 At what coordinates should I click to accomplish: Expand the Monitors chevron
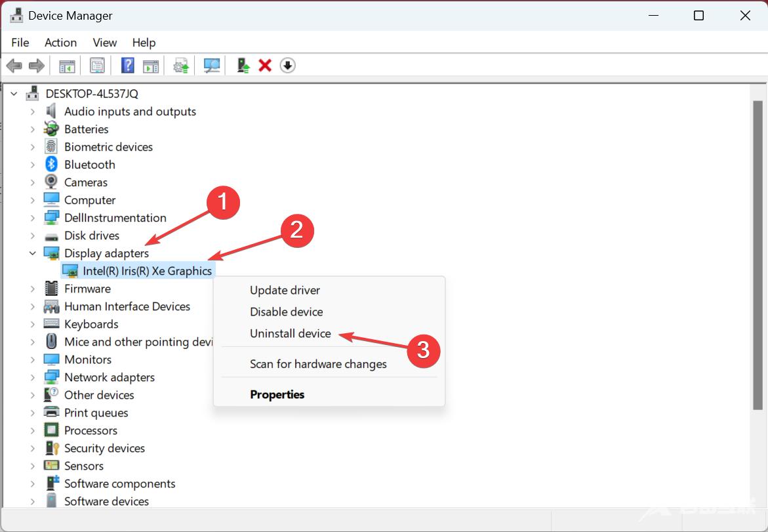tap(32, 359)
